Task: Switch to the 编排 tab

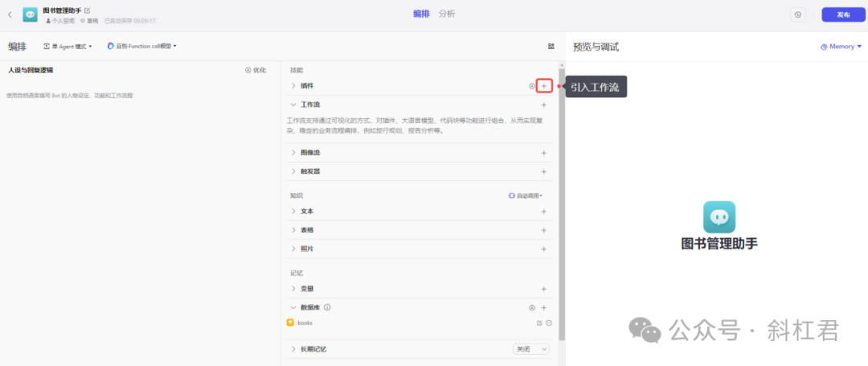Action: 421,14
